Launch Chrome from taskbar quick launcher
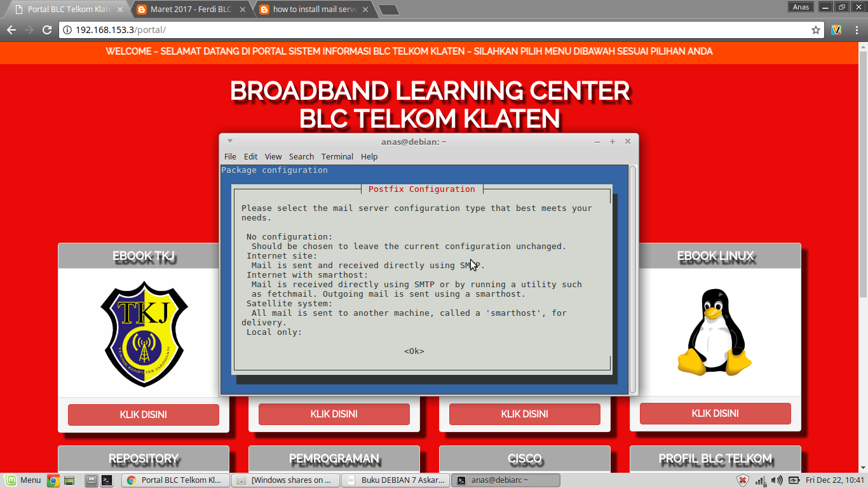The image size is (868, 488). 53,480
